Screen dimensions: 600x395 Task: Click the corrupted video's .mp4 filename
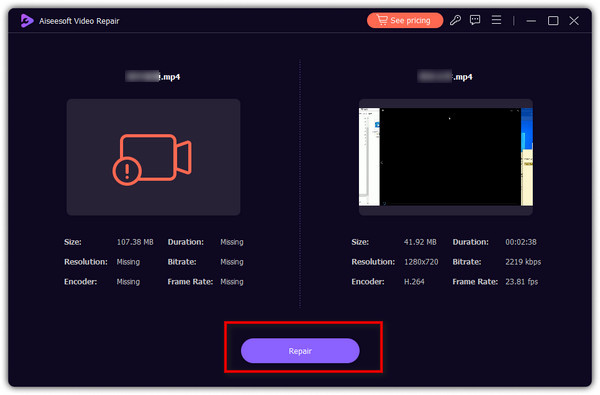tap(153, 77)
